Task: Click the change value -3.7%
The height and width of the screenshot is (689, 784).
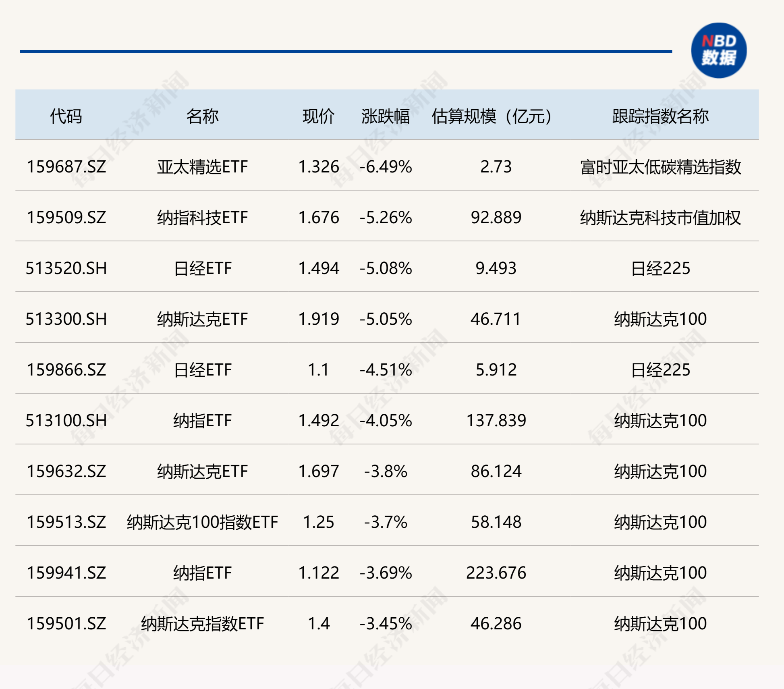Action: tap(386, 522)
